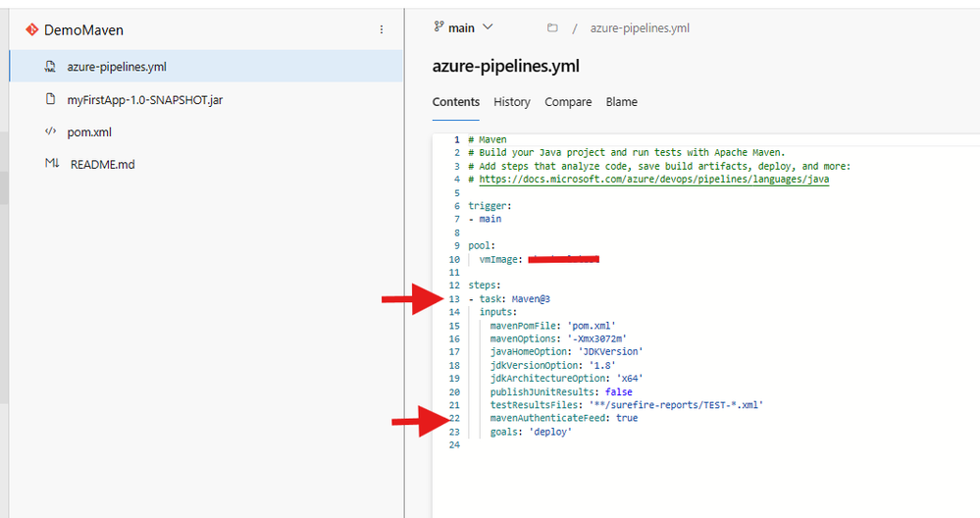This screenshot has width=980, height=518.
Task: Click the '- main' trigger value
Action: pos(485,219)
